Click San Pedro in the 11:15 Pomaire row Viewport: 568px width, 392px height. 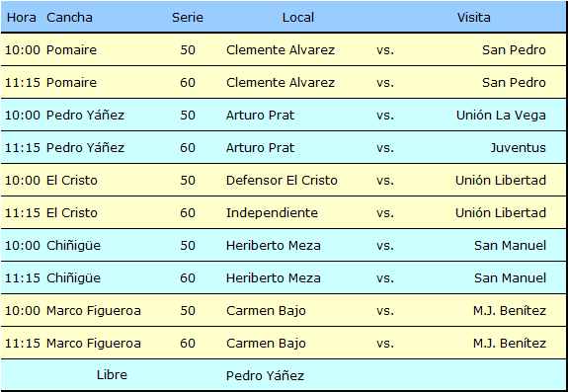tap(514, 83)
